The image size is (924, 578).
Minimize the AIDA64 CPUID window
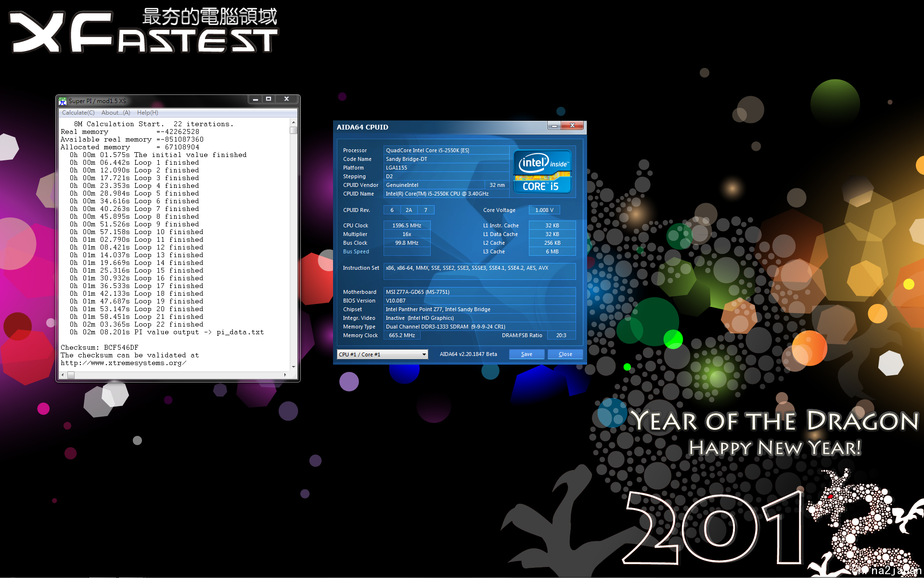click(554, 126)
